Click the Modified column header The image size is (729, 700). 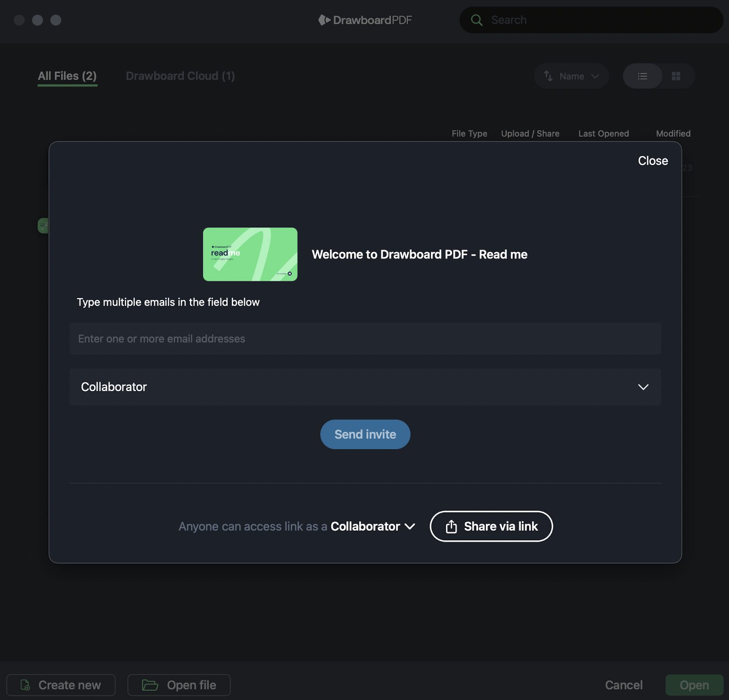coord(673,134)
